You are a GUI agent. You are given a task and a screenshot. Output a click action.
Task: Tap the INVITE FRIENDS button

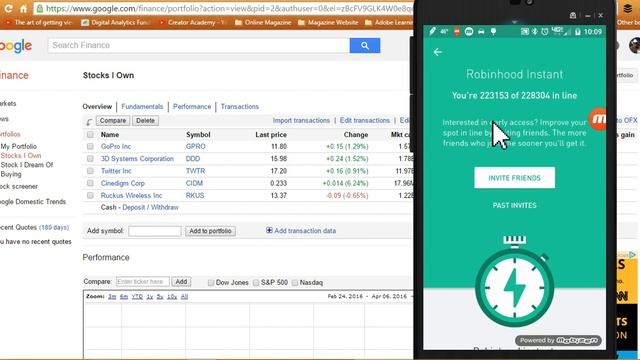point(514,178)
